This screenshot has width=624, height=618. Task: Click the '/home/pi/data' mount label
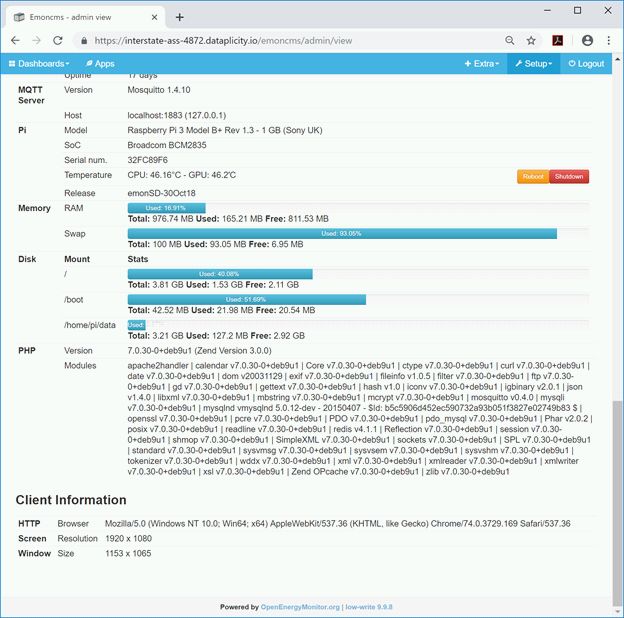coord(90,325)
